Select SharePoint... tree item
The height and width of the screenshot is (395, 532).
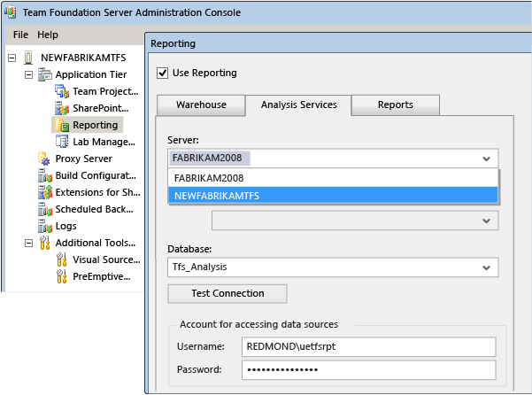(x=101, y=108)
